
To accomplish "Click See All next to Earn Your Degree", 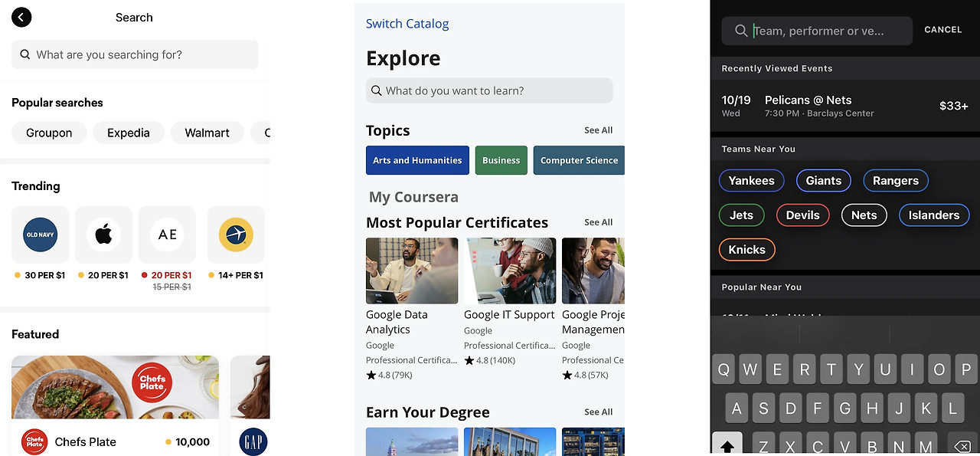I will [x=598, y=412].
